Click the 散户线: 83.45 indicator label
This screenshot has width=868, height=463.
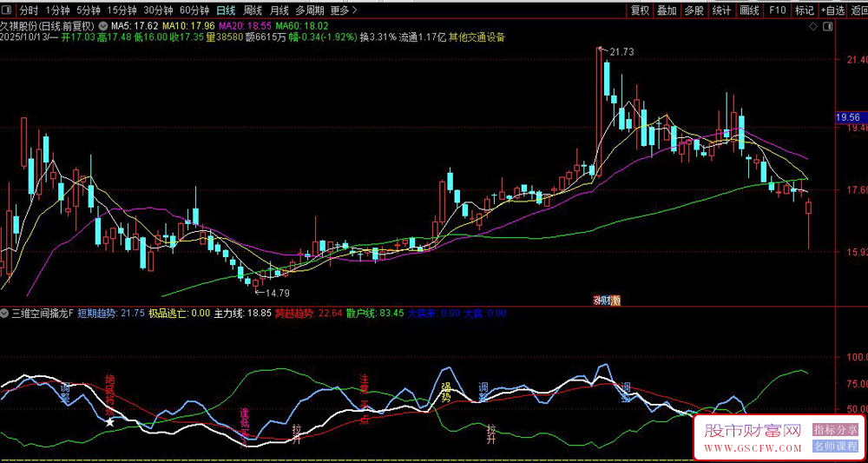point(376,313)
